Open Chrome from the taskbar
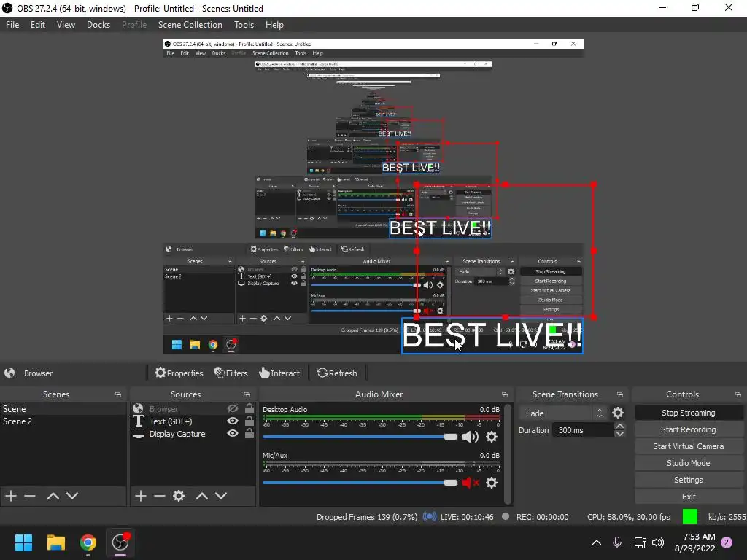The image size is (747, 560). point(88,542)
